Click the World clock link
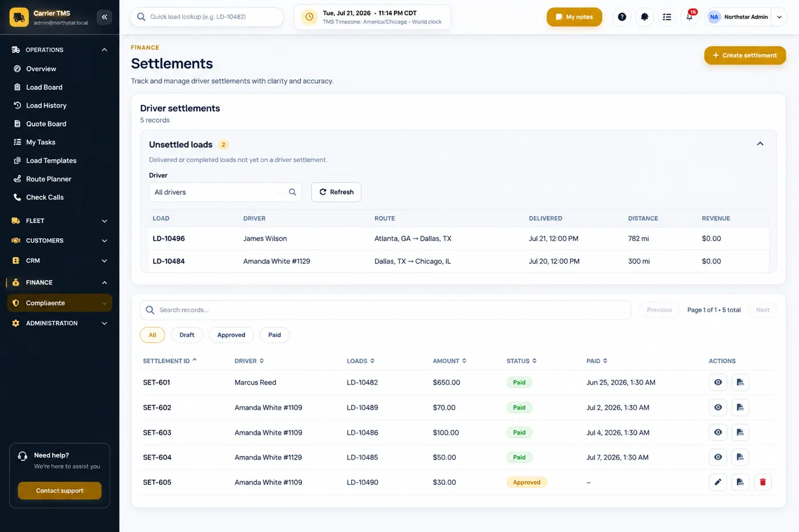Viewport: 799px width, 532px height. pyautogui.click(x=427, y=22)
